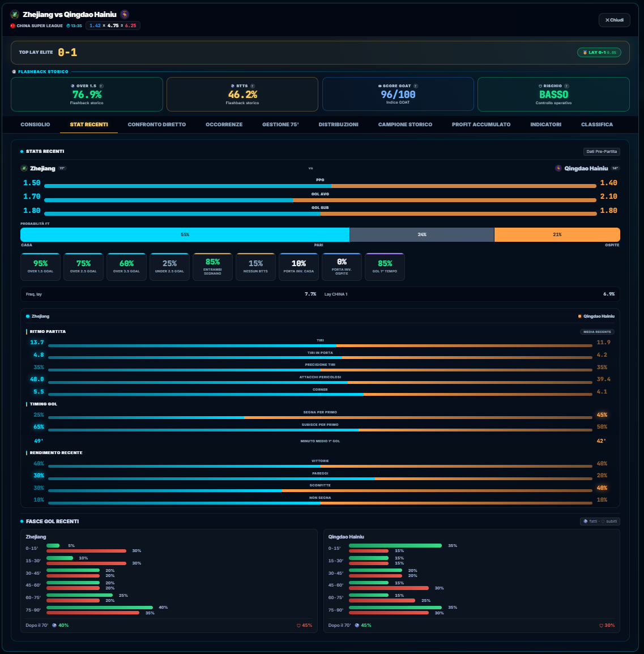Image resolution: width=644 pixels, height=654 pixels.
Task: Click the Zhejiang logo in Stats Recenti
Action: point(24,168)
